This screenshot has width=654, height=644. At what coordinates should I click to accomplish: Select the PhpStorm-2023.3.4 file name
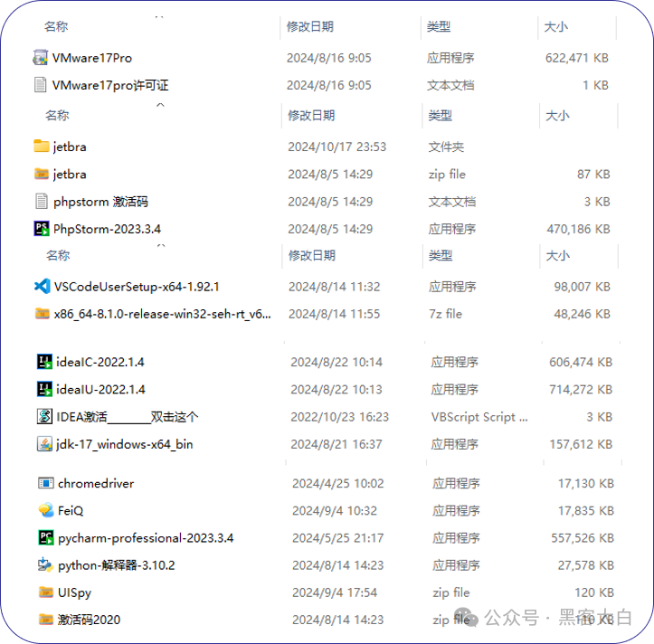(107, 229)
